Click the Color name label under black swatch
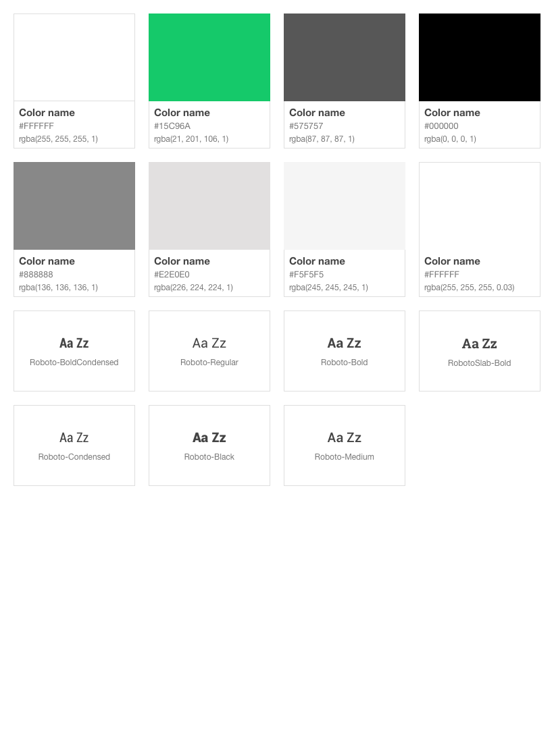 click(452, 113)
